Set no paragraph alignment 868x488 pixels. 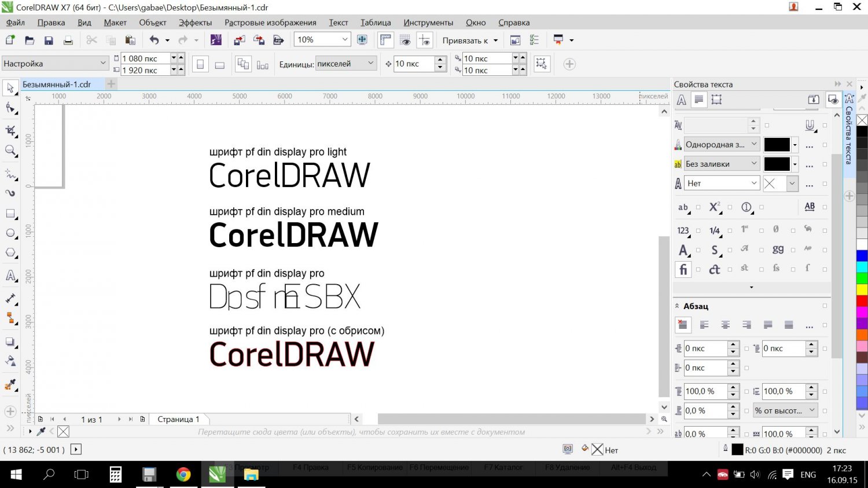pyautogui.click(x=683, y=325)
